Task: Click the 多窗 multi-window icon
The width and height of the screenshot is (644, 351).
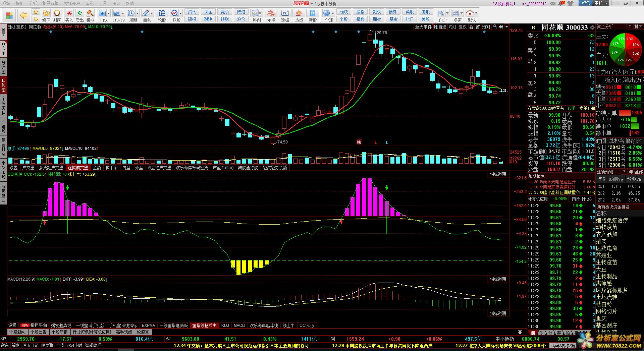Action: (455, 13)
